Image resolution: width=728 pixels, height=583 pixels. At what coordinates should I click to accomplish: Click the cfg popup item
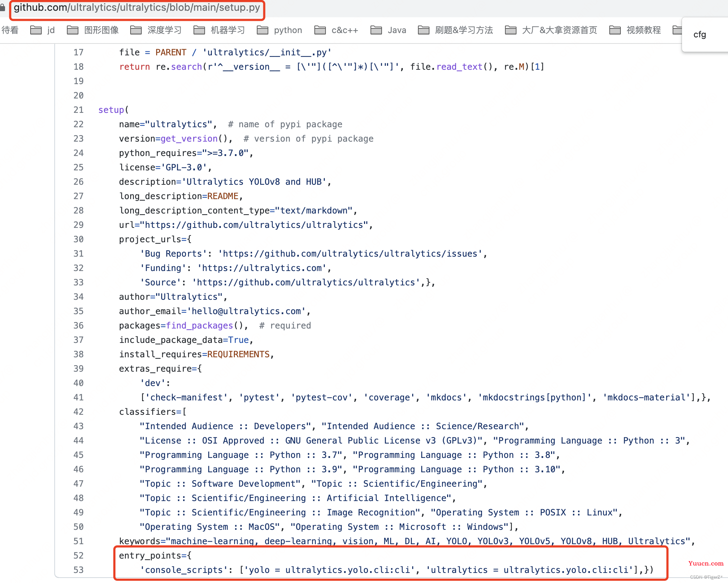(x=700, y=35)
